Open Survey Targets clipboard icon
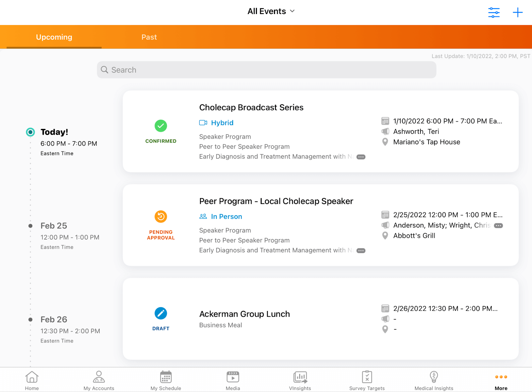 [x=367, y=377]
